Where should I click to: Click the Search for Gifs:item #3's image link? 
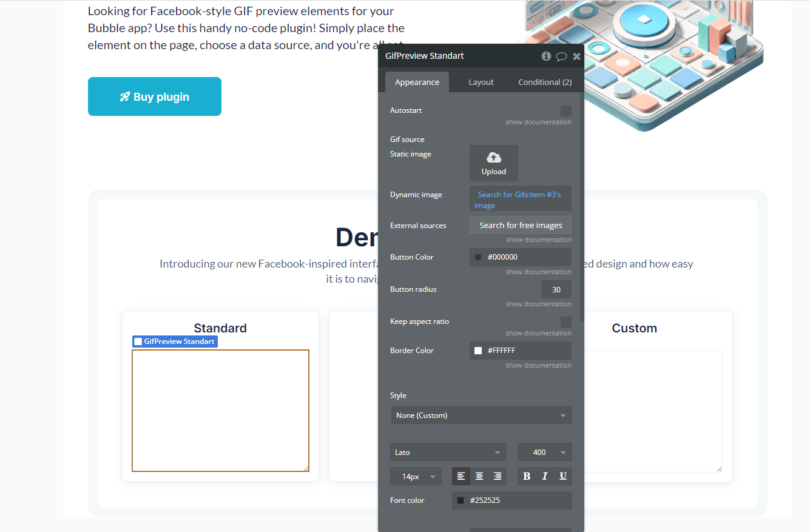[520, 198]
